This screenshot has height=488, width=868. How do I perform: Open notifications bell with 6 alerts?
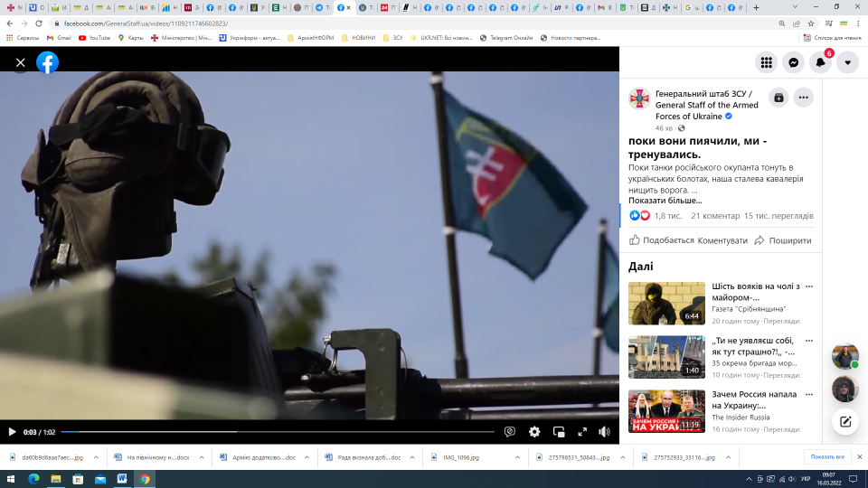click(x=820, y=62)
